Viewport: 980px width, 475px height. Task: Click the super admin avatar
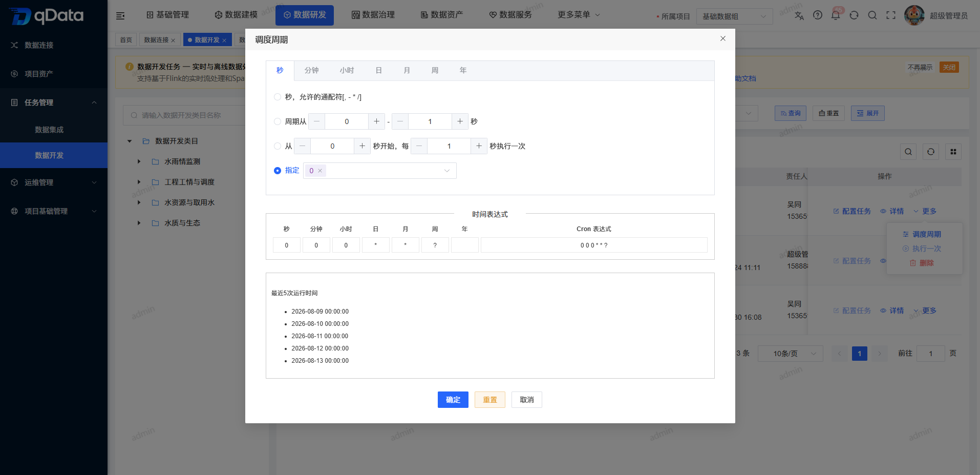914,15
